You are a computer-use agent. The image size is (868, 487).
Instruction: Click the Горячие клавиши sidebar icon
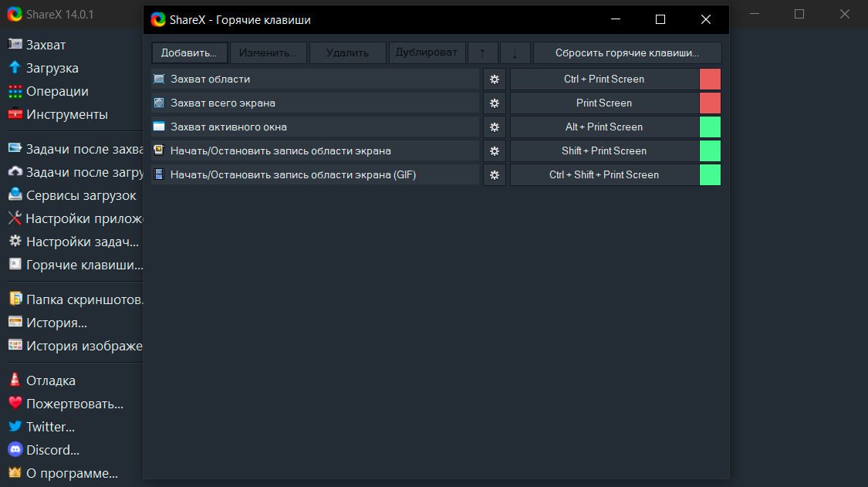(x=15, y=264)
